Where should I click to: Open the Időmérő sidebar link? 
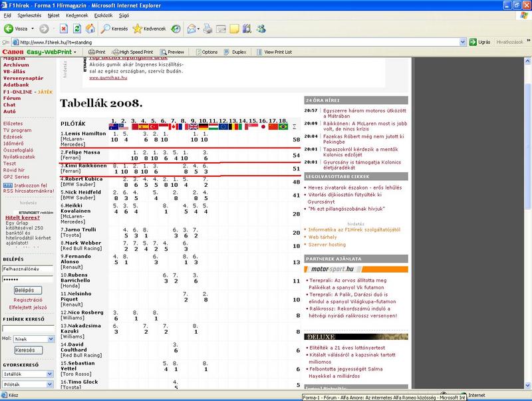pos(13,143)
